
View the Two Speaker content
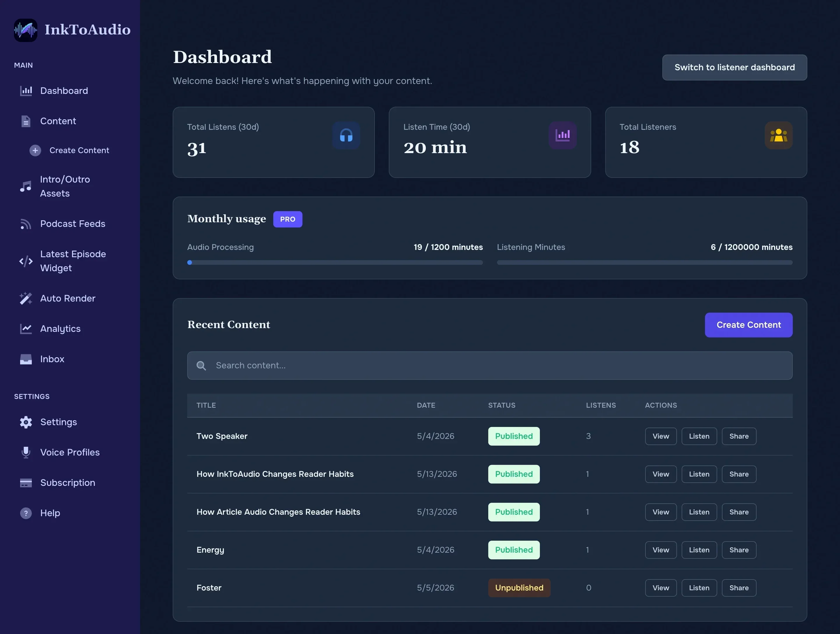pyautogui.click(x=661, y=436)
